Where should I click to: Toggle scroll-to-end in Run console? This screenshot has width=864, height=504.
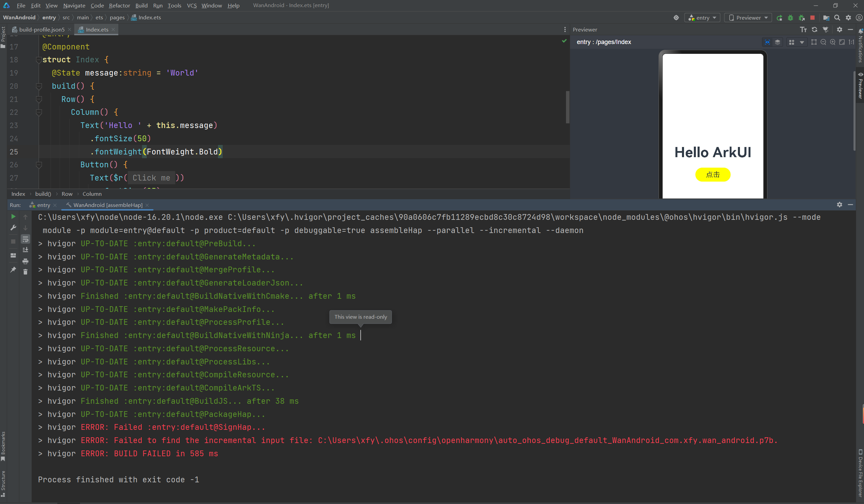click(x=25, y=250)
